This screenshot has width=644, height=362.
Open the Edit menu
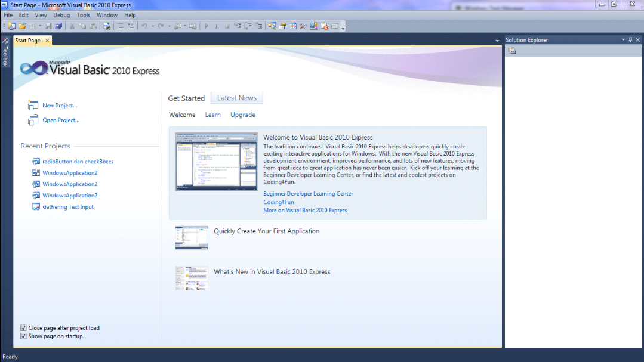pos(23,15)
